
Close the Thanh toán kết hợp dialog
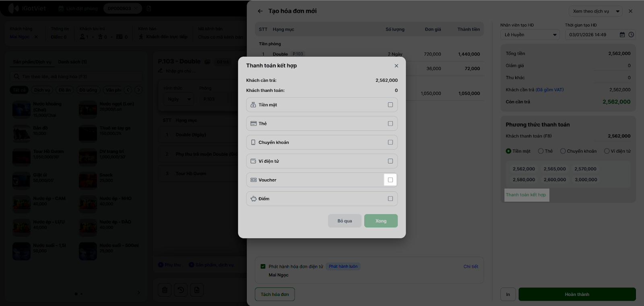(396, 66)
